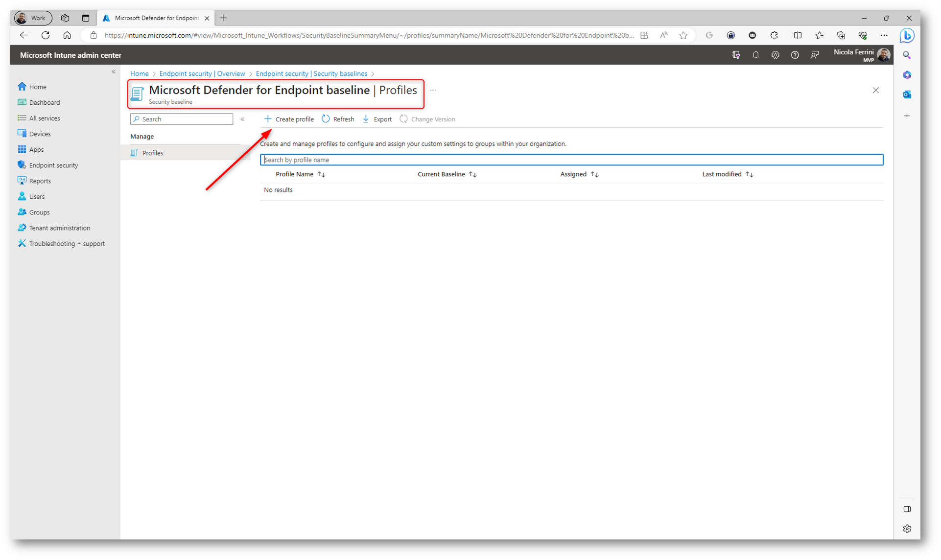Image resolution: width=941 pixels, height=560 pixels.
Task: Sort by Last modified column
Action: click(x=728, y=174)
